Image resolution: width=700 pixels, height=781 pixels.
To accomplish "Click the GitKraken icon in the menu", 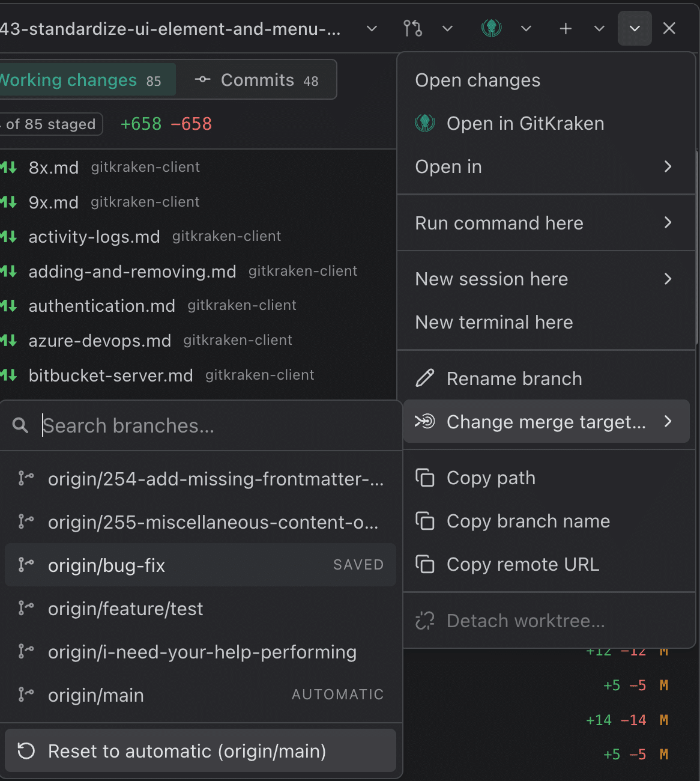I will pyautogui.click(x=425, y=123).
